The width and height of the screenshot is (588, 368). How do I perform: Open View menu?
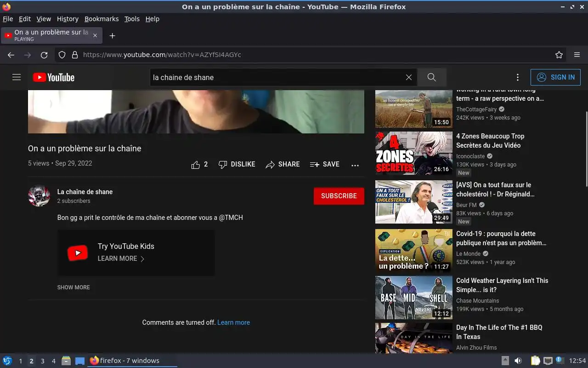[44, 19]
